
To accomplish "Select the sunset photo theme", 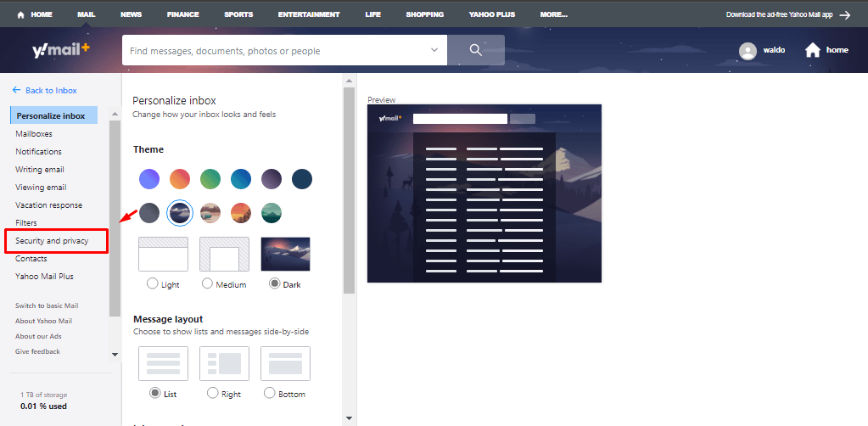I will click(241, 213).
